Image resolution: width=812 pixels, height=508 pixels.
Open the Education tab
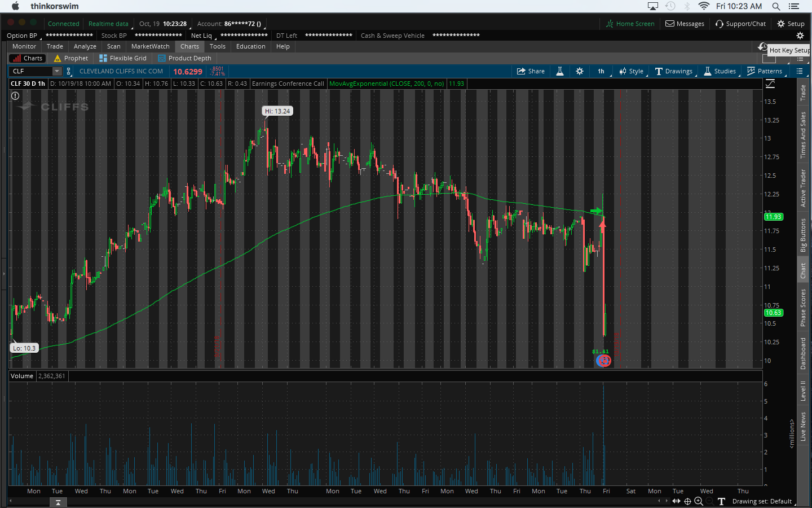click(x=251, y=46)
